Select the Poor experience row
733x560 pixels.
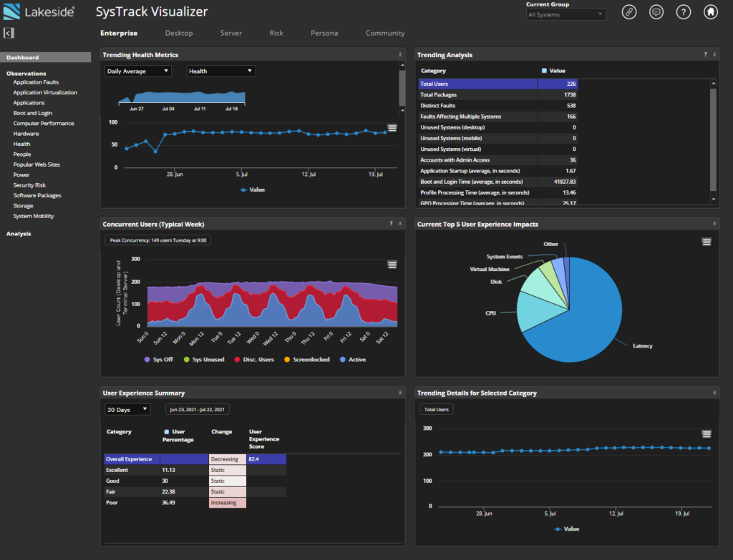point(195,503)
